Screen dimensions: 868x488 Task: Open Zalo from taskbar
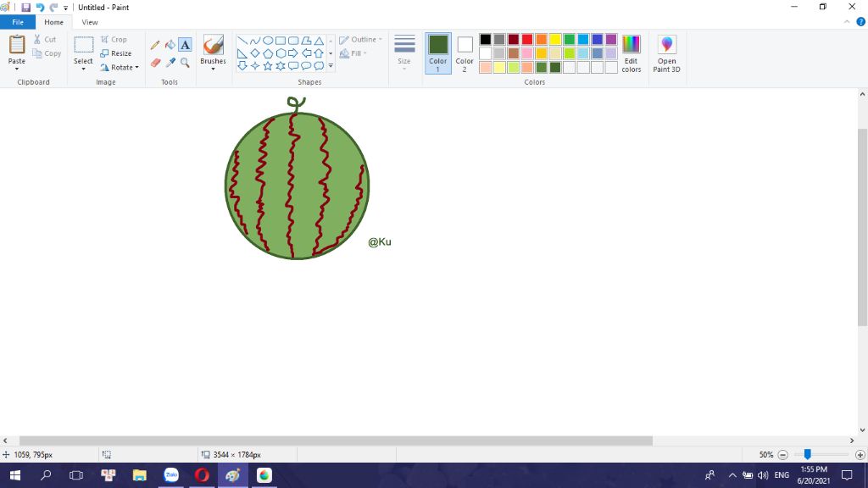[x=171, y=475]
